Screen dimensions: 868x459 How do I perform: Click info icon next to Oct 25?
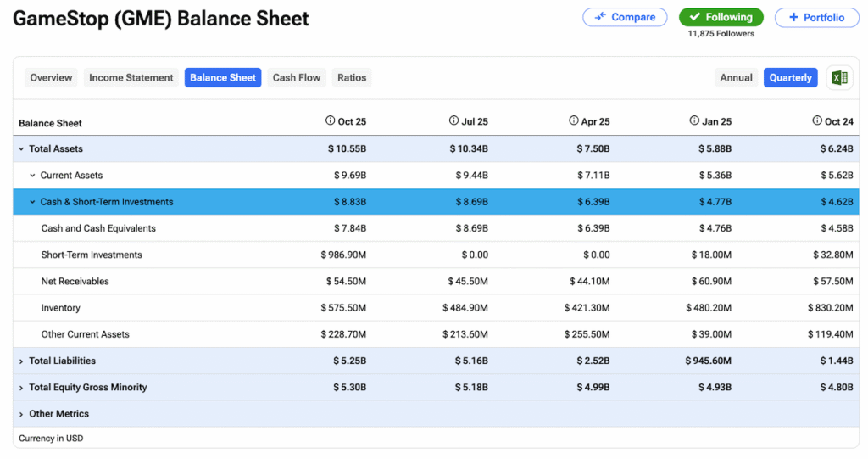tap(331, 121)
